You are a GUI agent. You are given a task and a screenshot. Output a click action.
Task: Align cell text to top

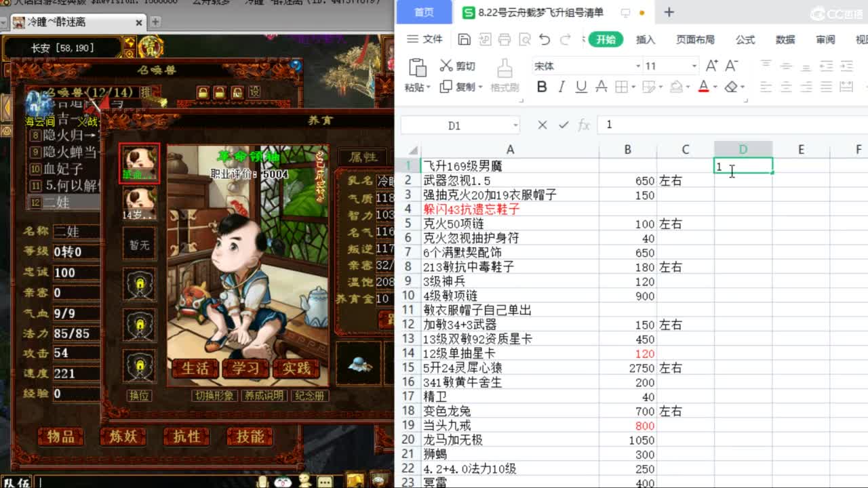point(766,66)
